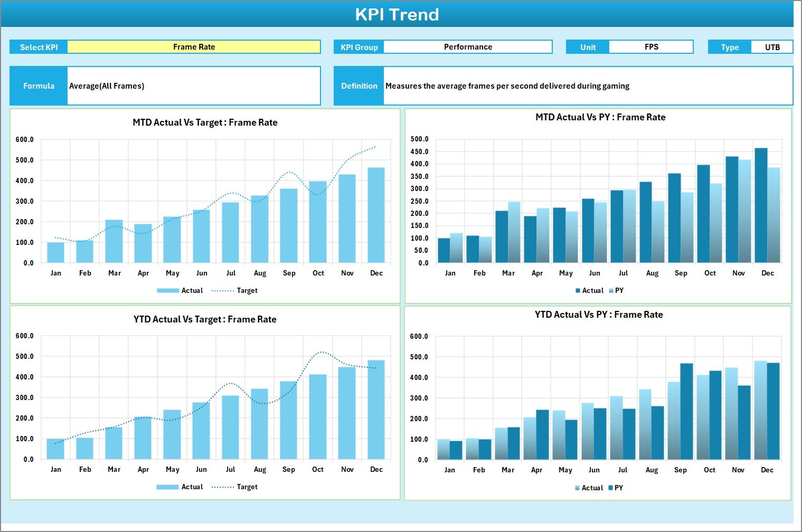Click the Definition text box
This screenshot has width=802, height=532.
coord(588,85)
